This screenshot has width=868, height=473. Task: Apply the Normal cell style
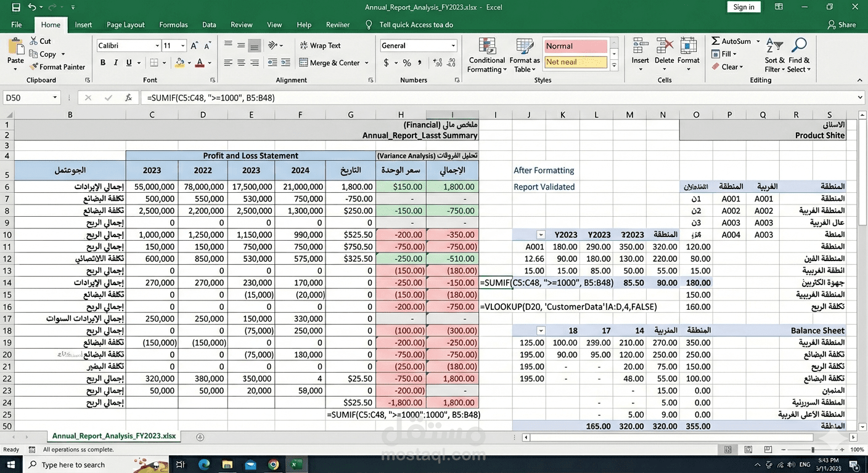pos(575,46)
